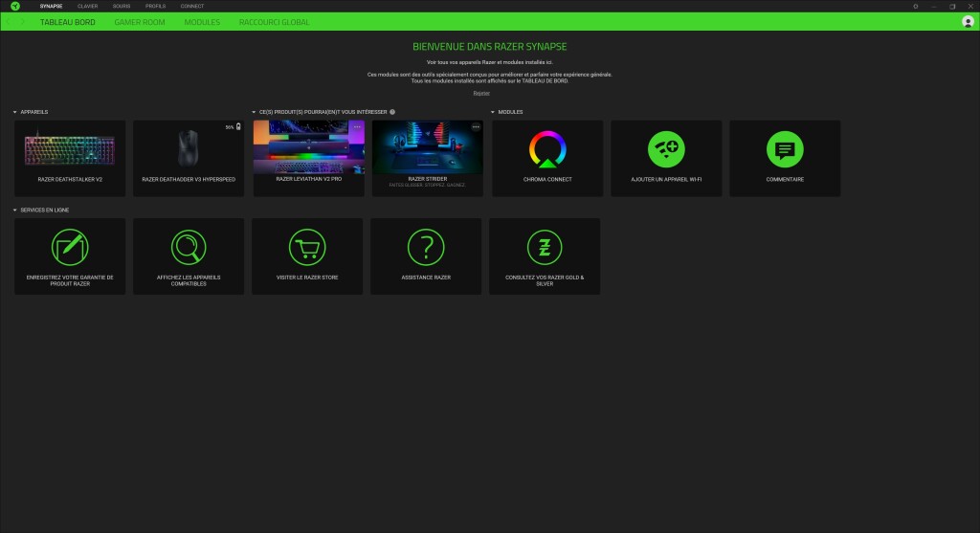This screenshot has width=980, height=533.
Task: Click the BIENVENUE DANS RAZER SYNAPSE heading
Action: (490, 47)
